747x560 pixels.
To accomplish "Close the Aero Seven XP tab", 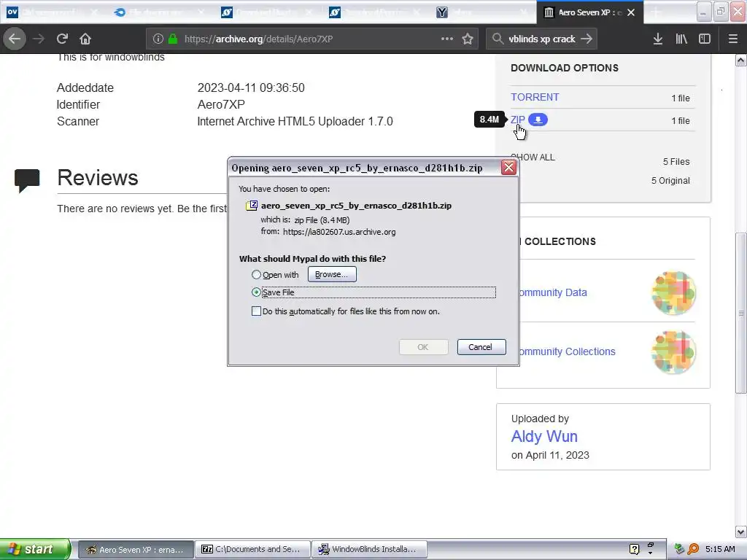I will tap(631, 12).
